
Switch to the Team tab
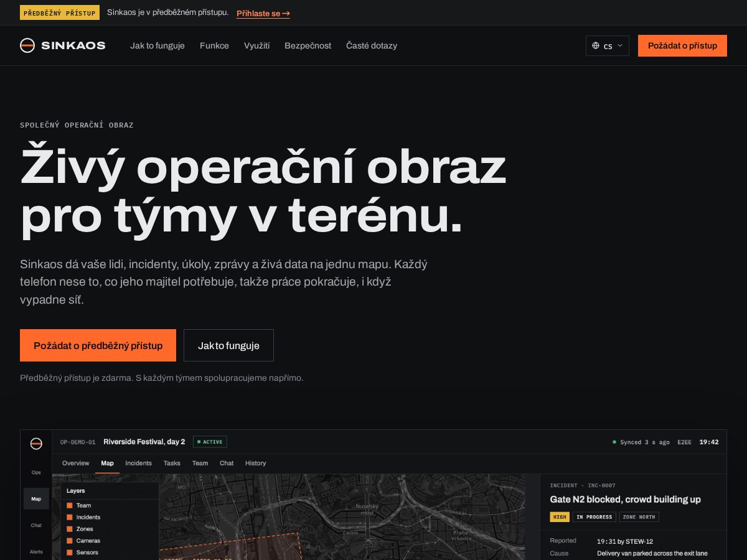pos(200,463)
